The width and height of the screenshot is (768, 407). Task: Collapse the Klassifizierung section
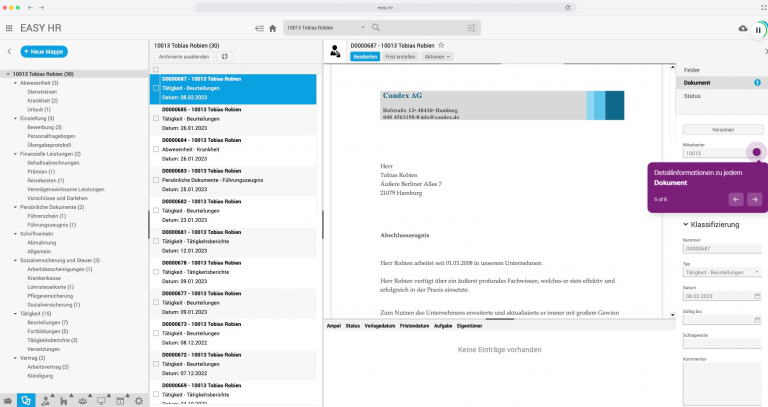point(686,224)
